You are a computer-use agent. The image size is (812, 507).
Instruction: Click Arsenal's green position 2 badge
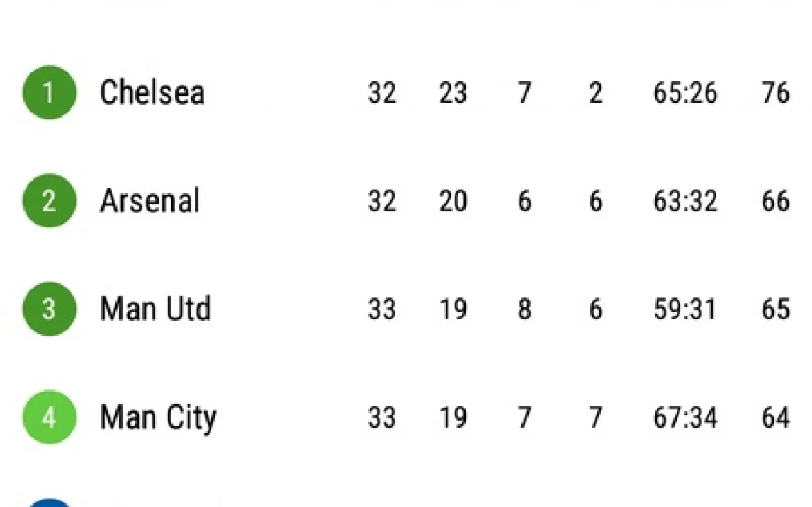click(49, 201)
